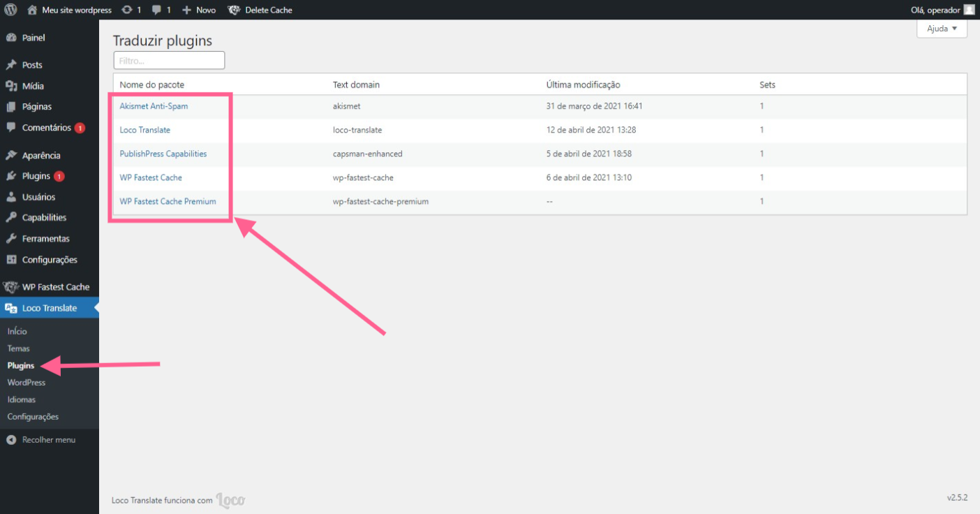Go to Loco Translate Início submenu
980x514 pixels.
[x=17, y=331]
